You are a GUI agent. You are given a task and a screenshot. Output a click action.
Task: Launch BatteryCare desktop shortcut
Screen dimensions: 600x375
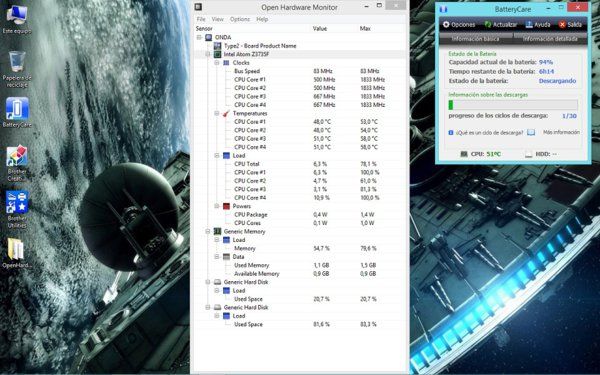point(17,112)
